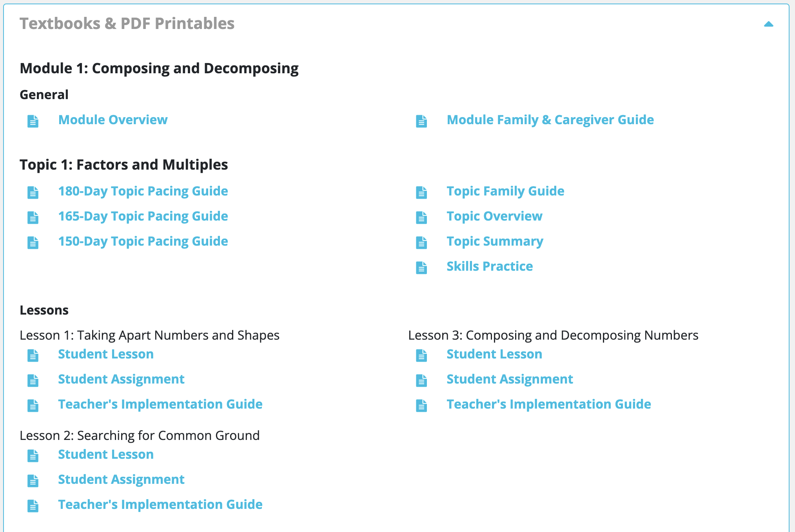Click the document icon next to Skills Practice
795x532 pixels.
tap(421, 268)
